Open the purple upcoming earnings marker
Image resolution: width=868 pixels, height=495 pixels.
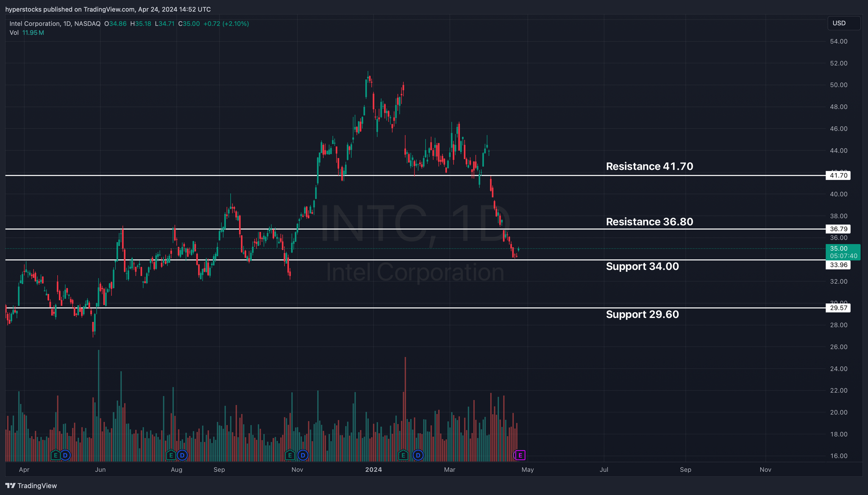click(520, 456)
